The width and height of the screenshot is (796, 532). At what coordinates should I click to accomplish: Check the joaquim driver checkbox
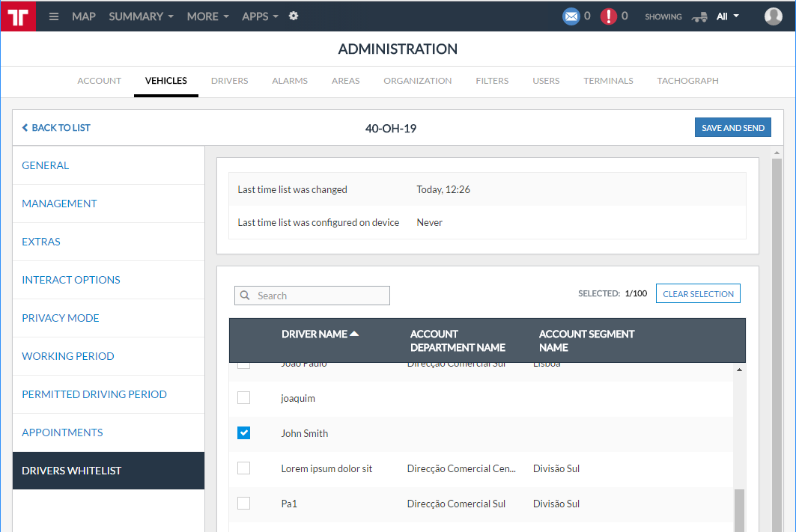click(x=243, y=398)
